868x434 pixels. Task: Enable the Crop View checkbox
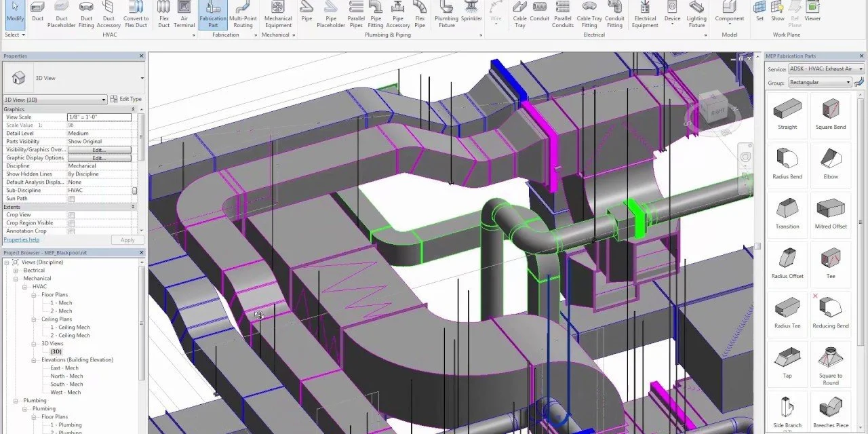(71, 215)
